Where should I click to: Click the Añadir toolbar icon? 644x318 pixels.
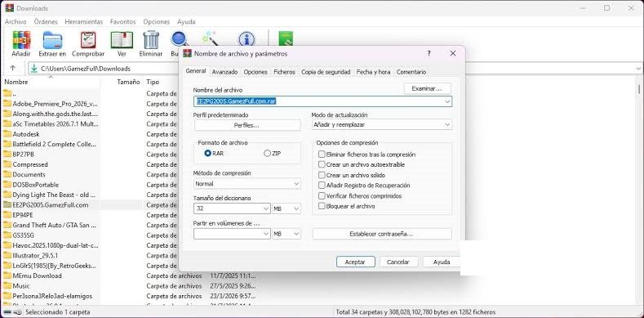(x=21, y=40)
